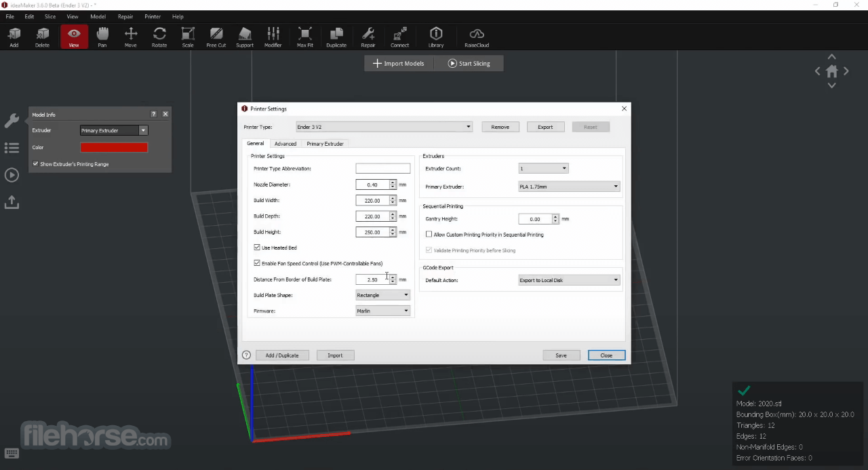The image size is (868, 470).
Task: Open the Free Cut tool
Action: coord(216,37)
